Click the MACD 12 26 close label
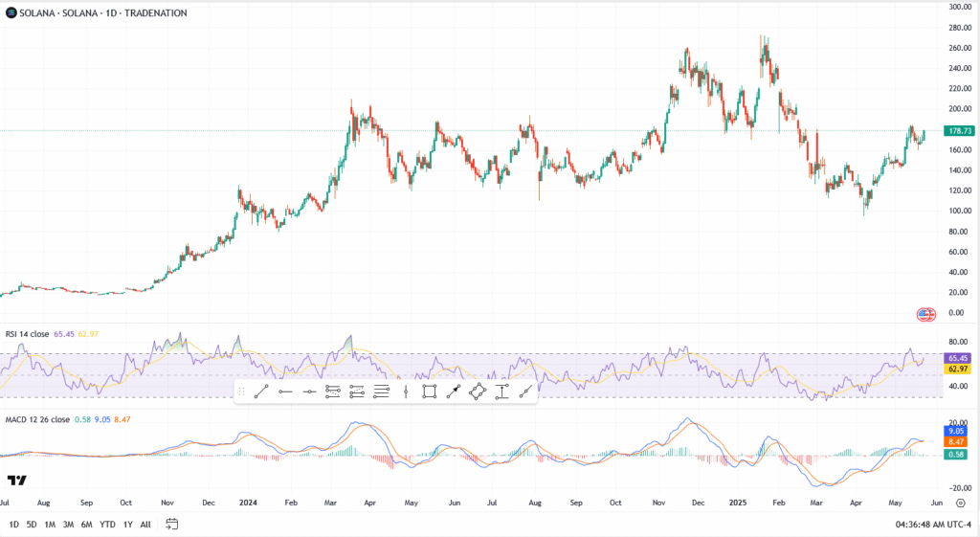Image resolution: width=980 pixels, height=537 pixels. tap(36, 419)
